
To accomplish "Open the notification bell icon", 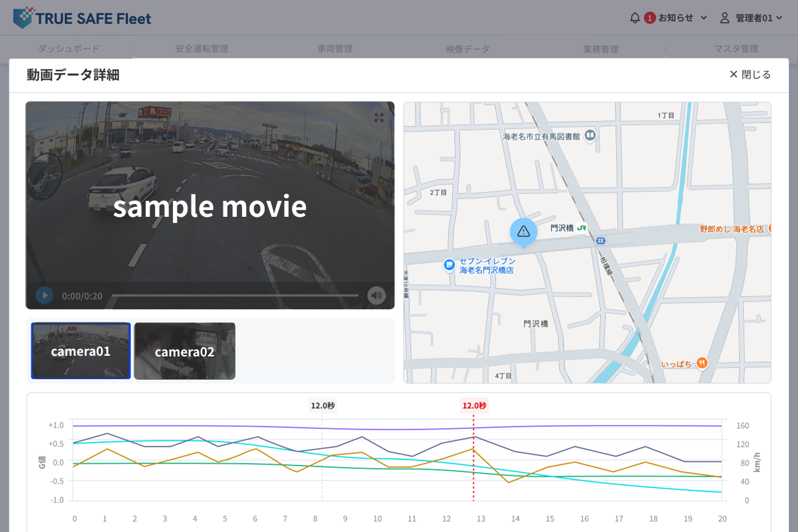I will (x=634, y=18).
